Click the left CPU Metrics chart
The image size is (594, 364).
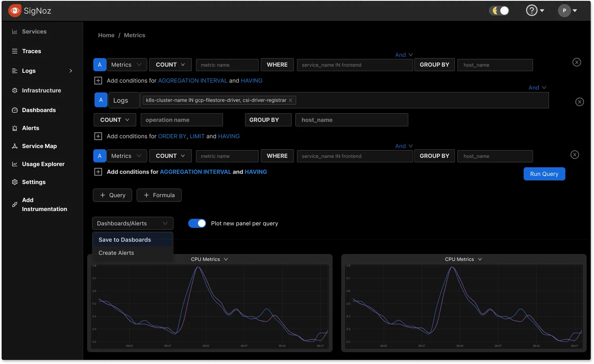pos(210,307)
